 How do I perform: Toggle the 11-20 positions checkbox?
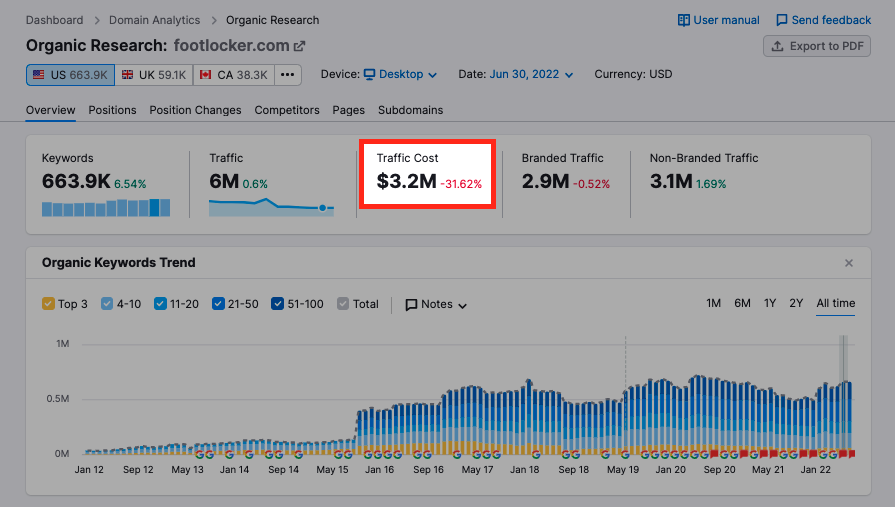[x=160, y=304]
